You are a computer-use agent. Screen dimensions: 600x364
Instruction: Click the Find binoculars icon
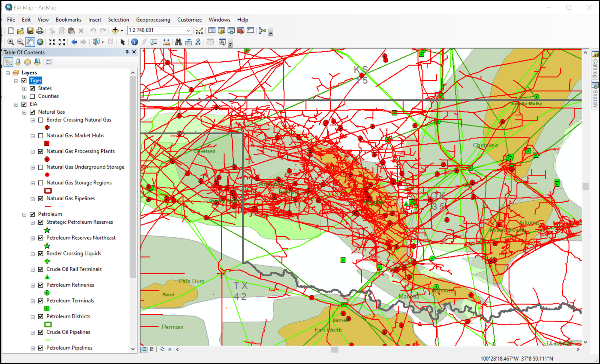click(178, 42)
